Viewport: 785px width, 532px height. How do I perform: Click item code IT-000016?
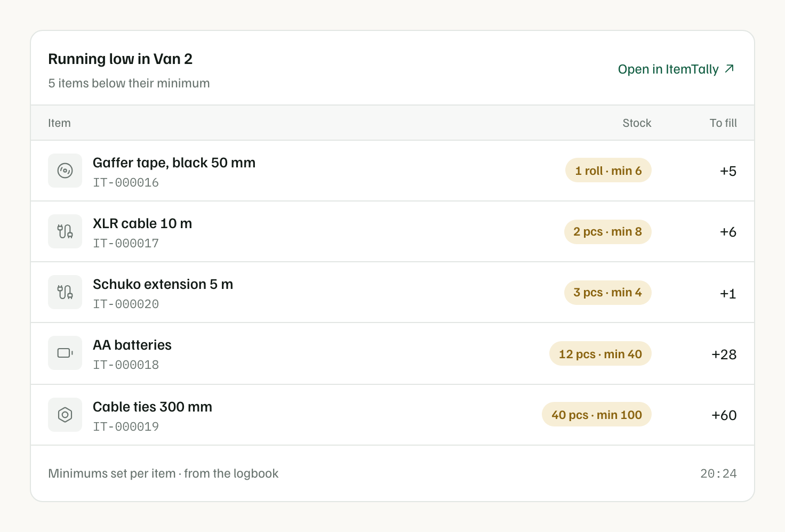coord(126,183)
